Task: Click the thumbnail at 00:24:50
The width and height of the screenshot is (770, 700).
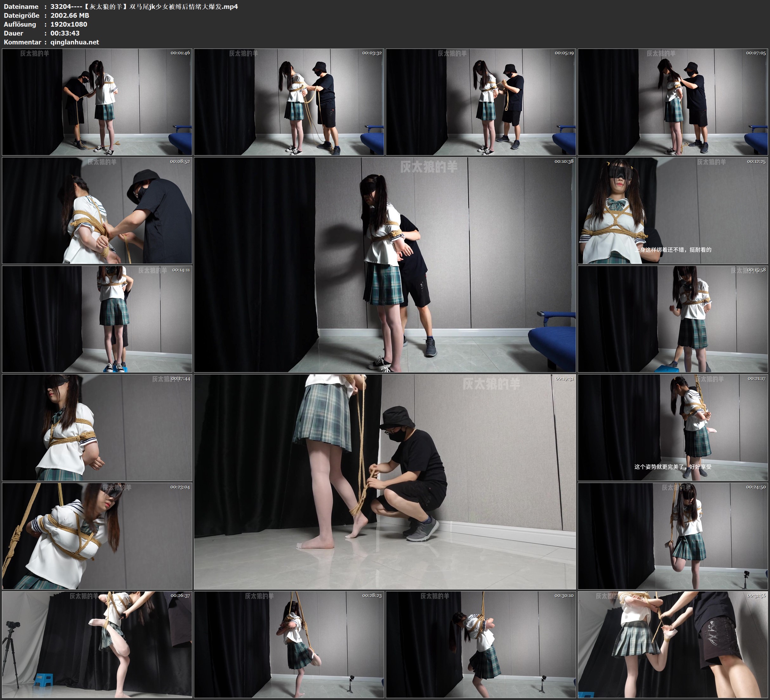Action: [x=673, y=536]
